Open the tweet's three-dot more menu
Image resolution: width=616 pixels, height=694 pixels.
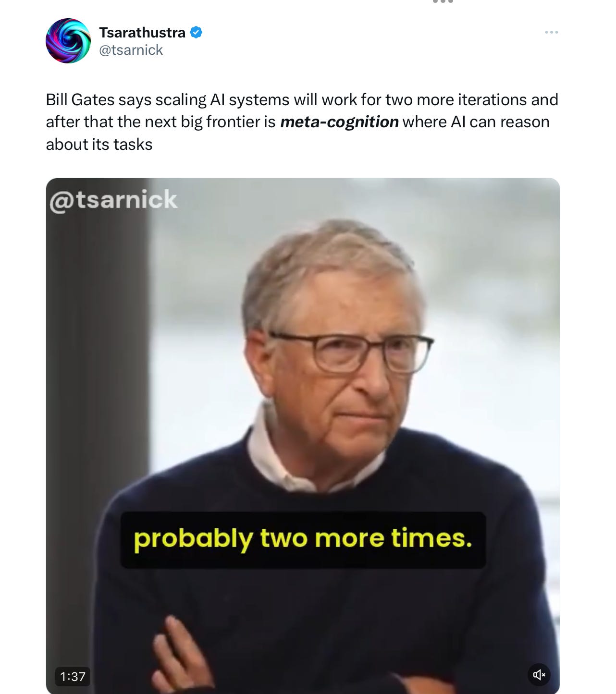(551, 32)
